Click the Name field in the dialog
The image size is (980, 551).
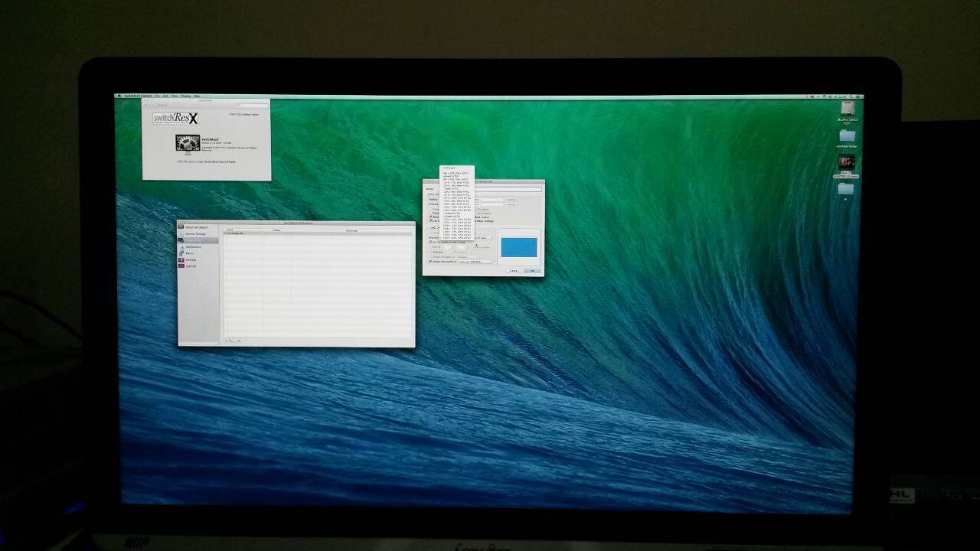click(508, 188)
